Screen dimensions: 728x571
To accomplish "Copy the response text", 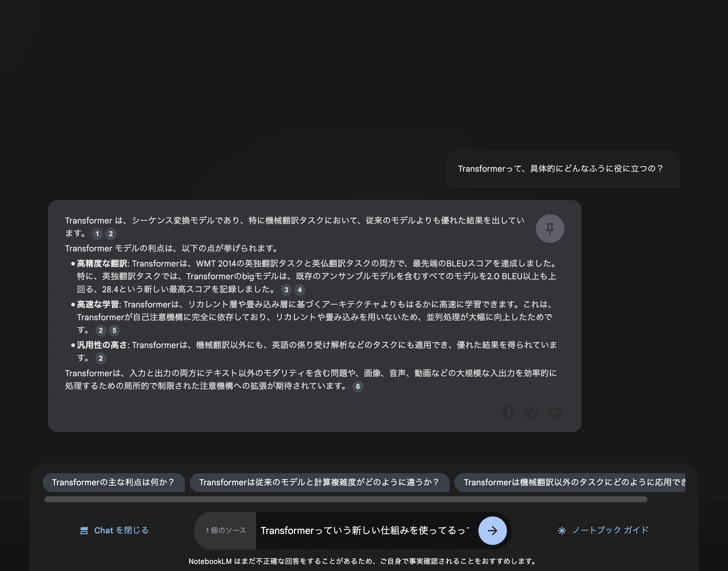I will pyautogui.click(x=507, y=412).
